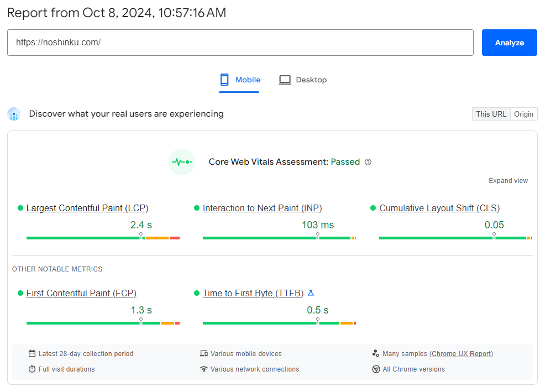This screenshot has height=392, width=556.
Task: Click the wifi network connections icon
Action: pyautogui.click(x=204, y=369)
